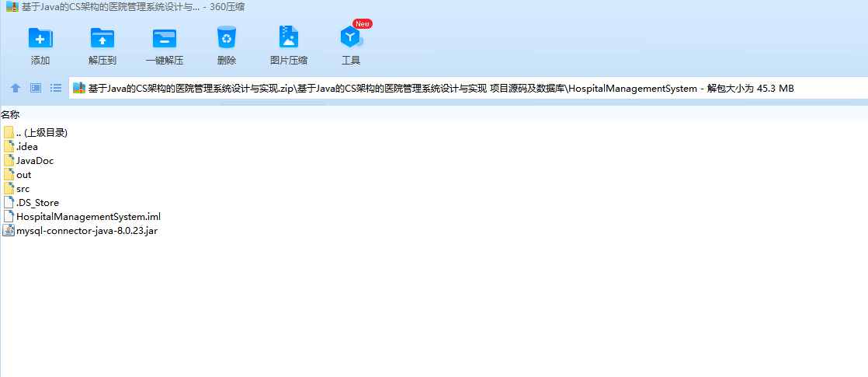Go up one level with the up arrow

pos(16,88)
